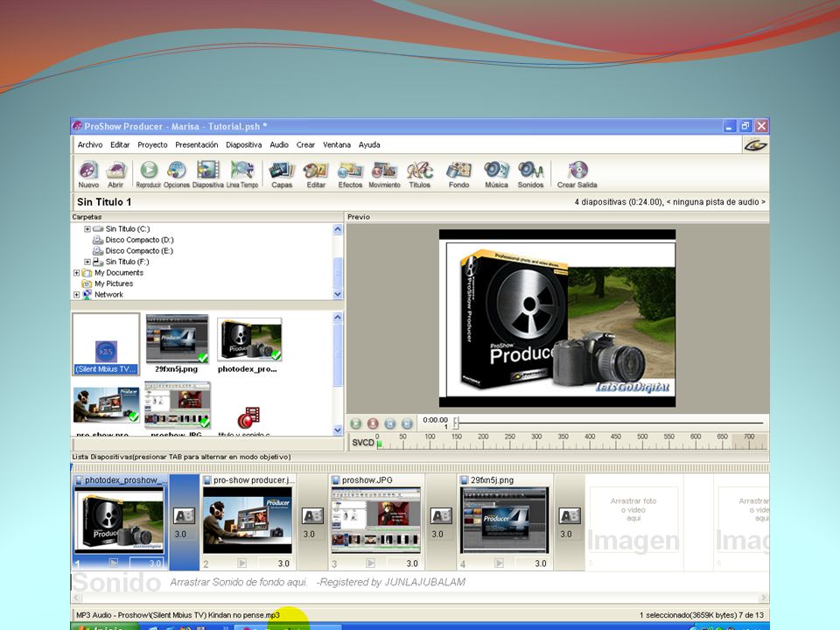Select slide 1 photodex_proshow in slide list
Viewport: 840px width, 630px height.
click(120, 521)
